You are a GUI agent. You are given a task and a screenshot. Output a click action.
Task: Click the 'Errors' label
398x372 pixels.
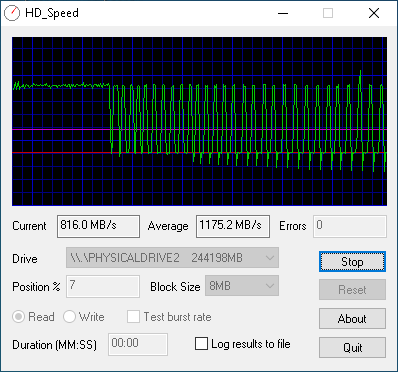[293, 226]
